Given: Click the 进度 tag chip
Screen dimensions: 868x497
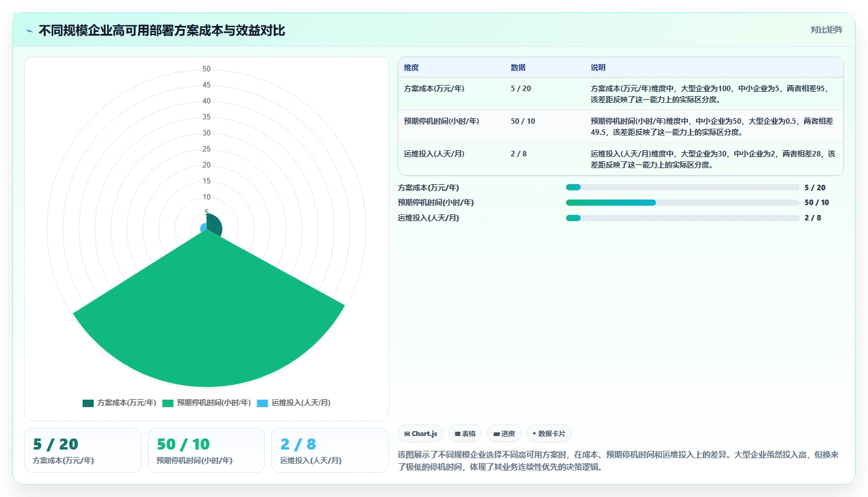Looking at the screenshot, I should (x=504, y=434).
